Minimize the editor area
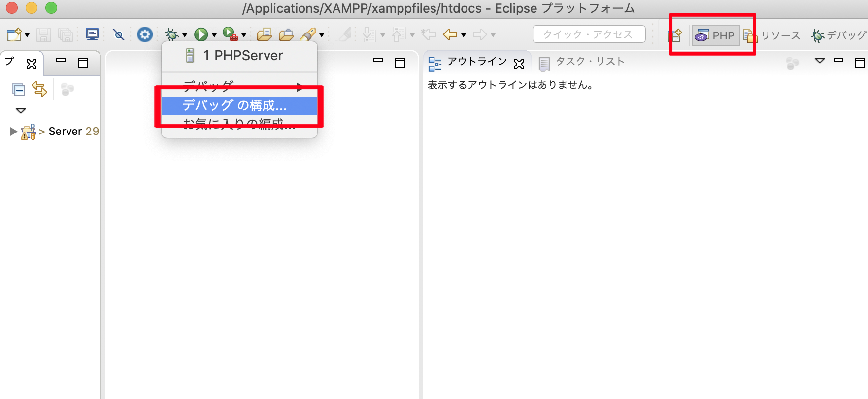Viewport: 868px width, 399px height. (378, 61)
